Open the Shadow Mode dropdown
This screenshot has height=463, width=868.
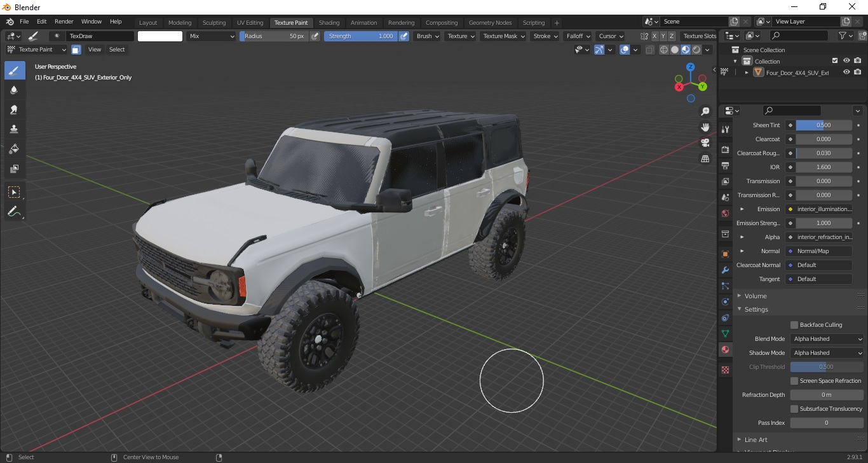coord(827,353)
